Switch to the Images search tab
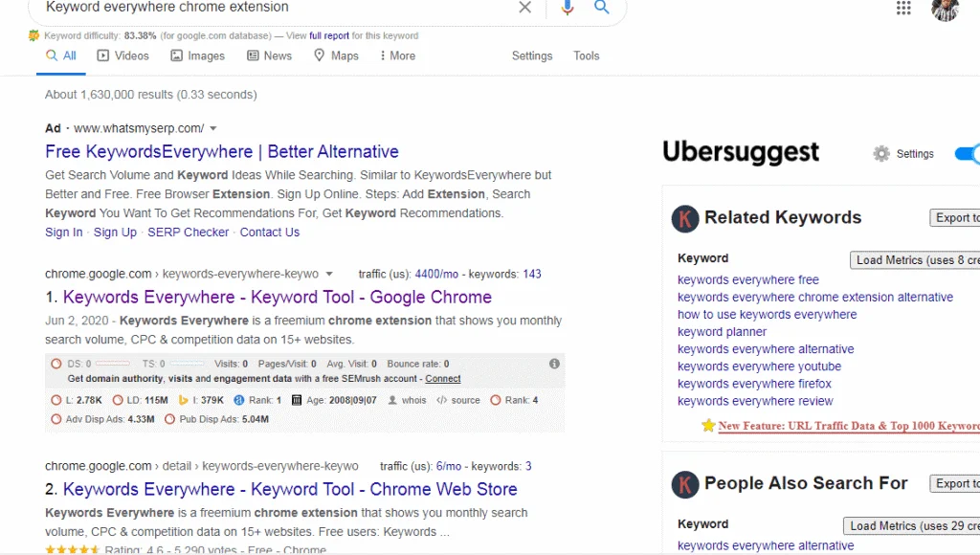This screenshot has height=555, width=980. click(197, 55)
